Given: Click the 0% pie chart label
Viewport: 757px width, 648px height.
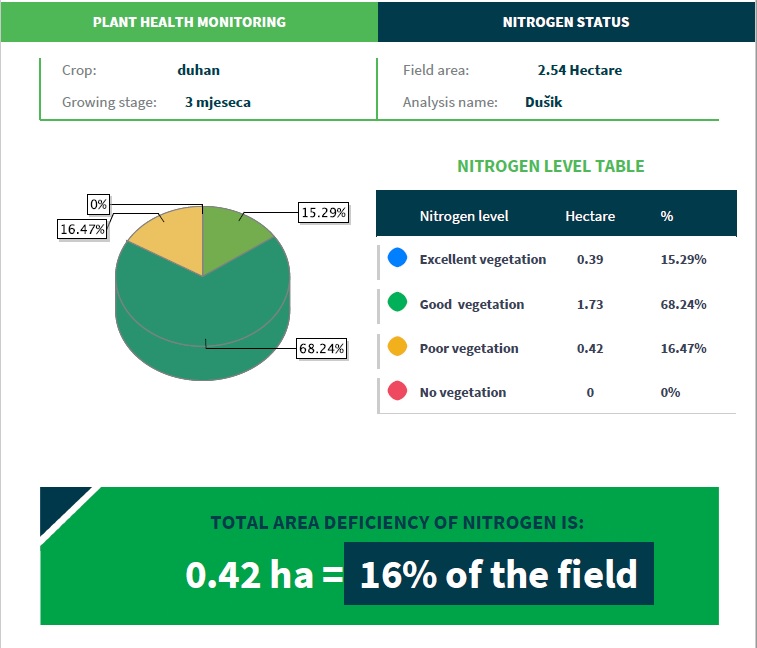Looking at the screenshot, I should (98, 204).
